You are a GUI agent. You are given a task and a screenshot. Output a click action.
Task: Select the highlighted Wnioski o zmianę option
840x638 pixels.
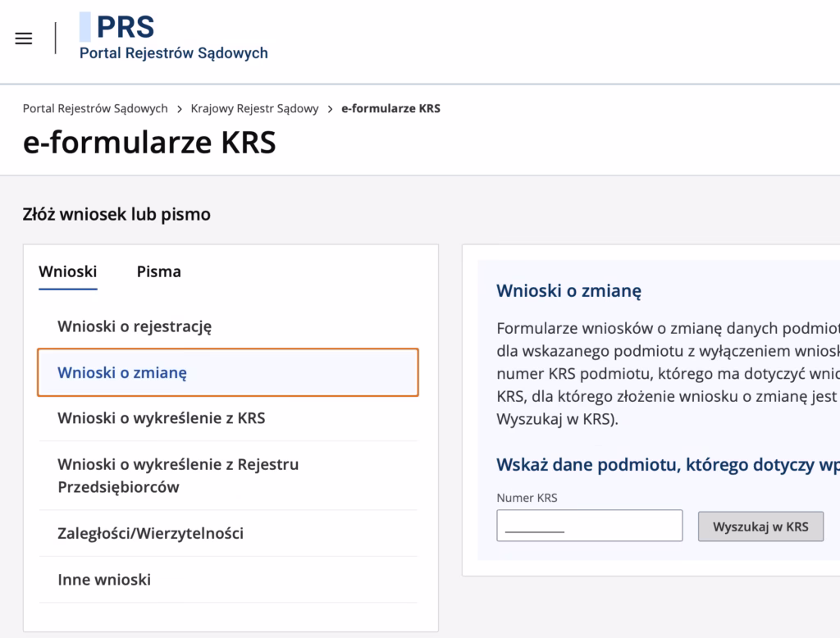[x=123, y=372]
